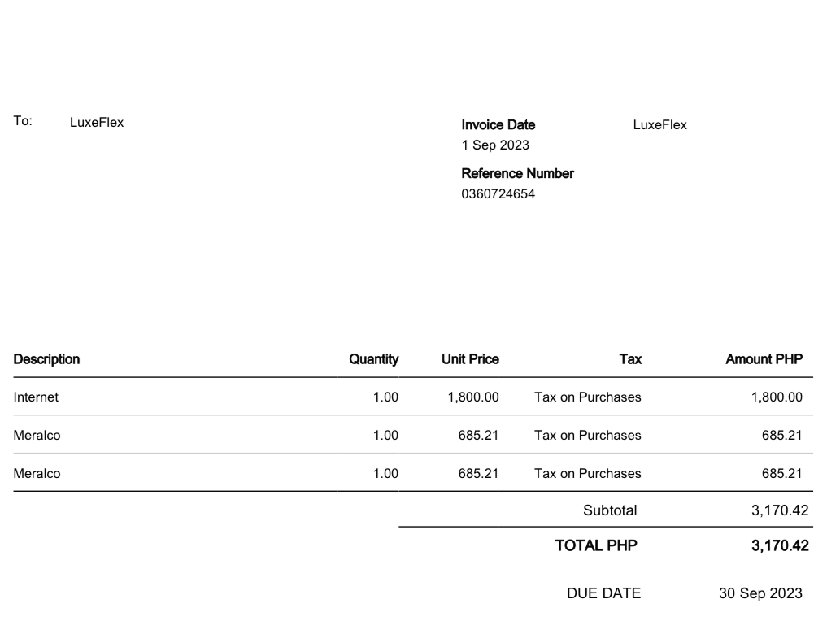
Task: Select the TOTAL PHP amount 3,170.42
Action: pos(780,545)
